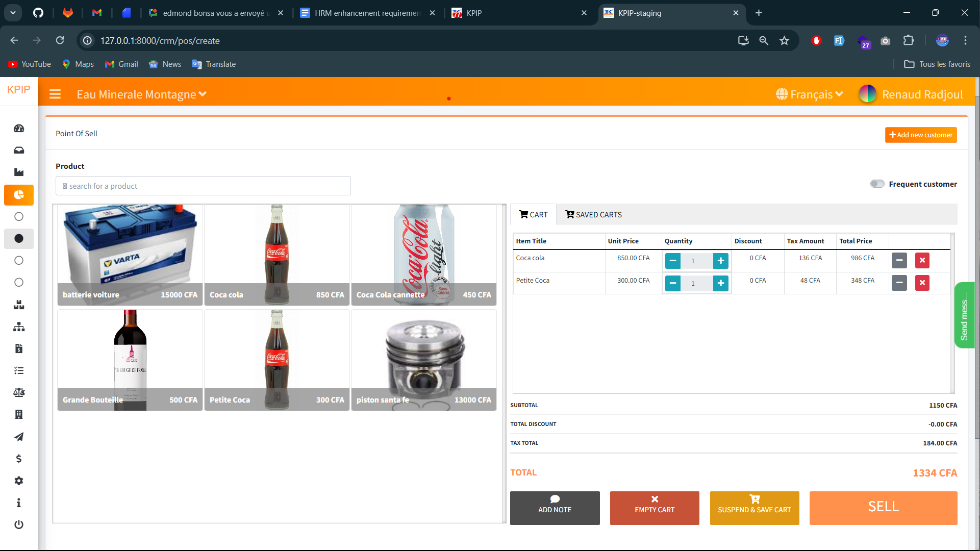Image resolution: width=980 pixels, height=551 pixels.
Task: Bookmark this page with the star icon
Action: click(x=785, y=40)
